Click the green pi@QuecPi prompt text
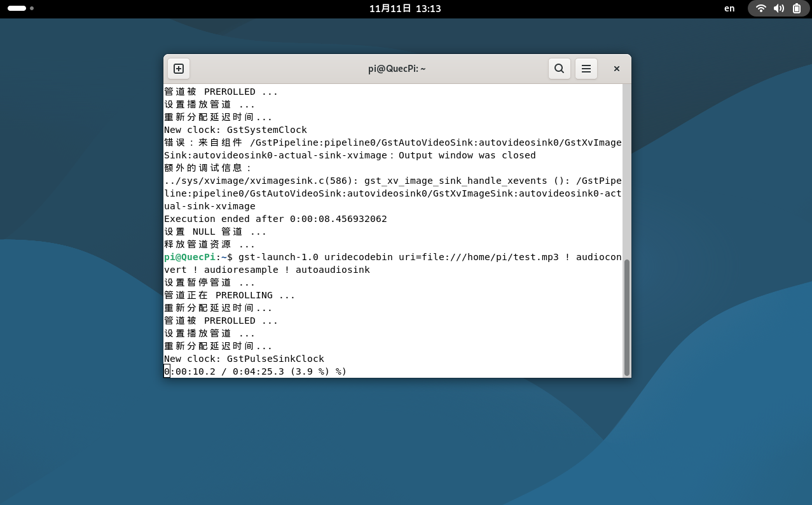 tap(189, 257)
